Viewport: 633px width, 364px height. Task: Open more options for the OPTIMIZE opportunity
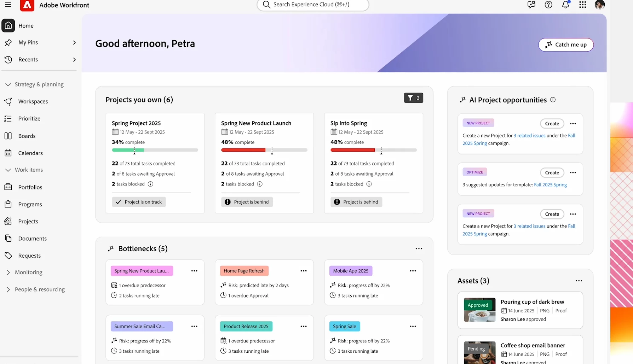coord(573,172)
